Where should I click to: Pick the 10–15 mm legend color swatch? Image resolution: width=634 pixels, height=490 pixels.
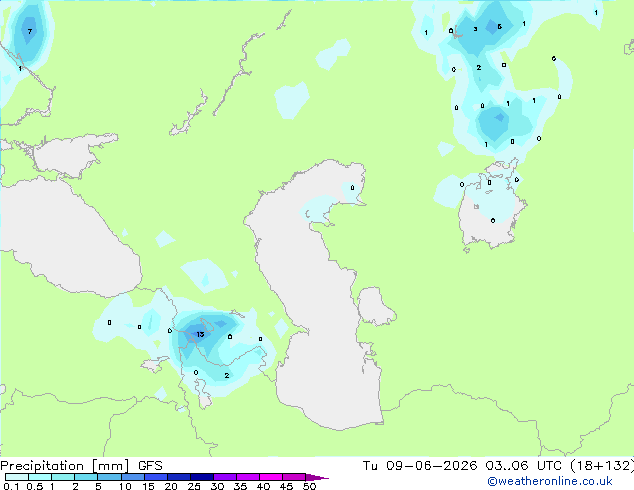(x=132, y=477)
